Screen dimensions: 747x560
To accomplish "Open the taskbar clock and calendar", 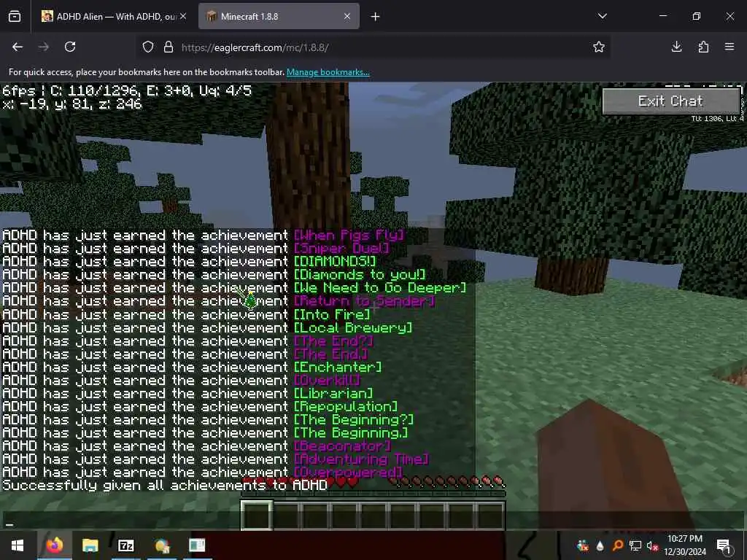I will pyautogui.click(x=684, y=545).
